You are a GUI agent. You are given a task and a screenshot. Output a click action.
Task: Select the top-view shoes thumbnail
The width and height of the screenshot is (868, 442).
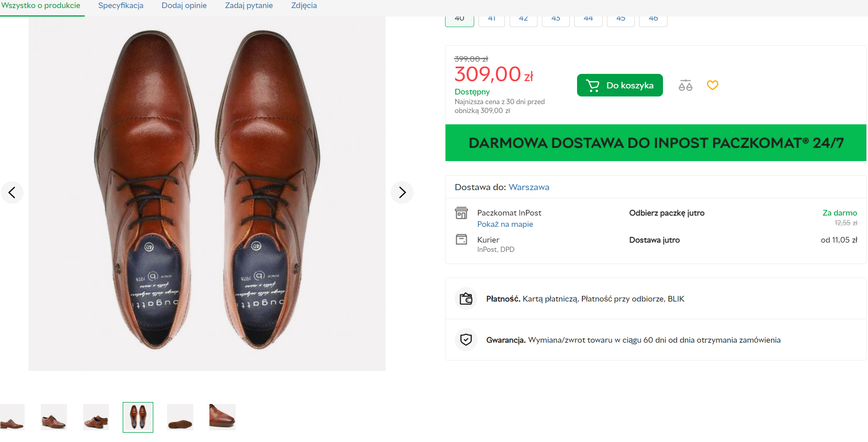[138, 417]
